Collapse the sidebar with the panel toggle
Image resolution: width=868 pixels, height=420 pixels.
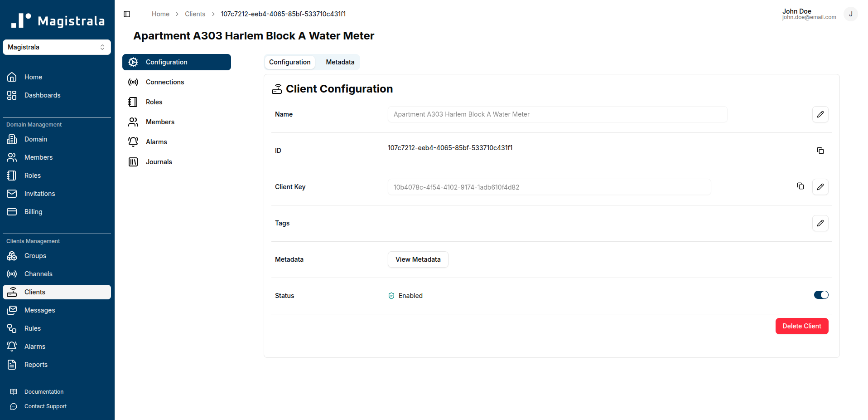coord(126,14)
